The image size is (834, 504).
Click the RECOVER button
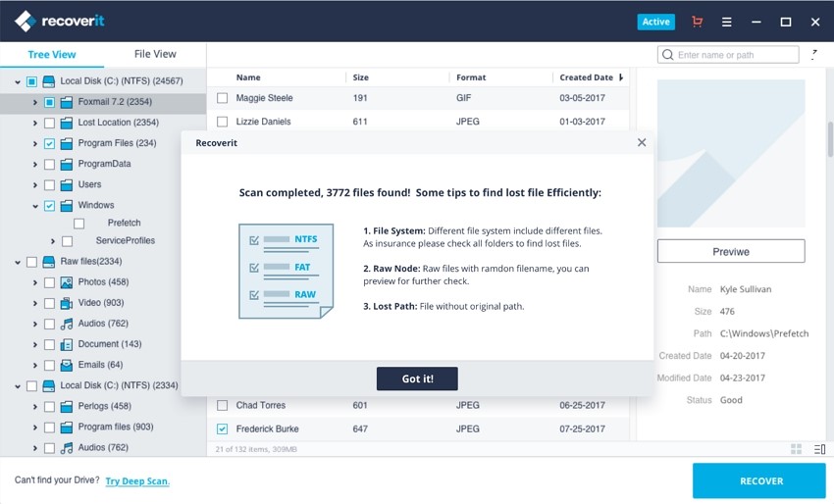[759, 480]
